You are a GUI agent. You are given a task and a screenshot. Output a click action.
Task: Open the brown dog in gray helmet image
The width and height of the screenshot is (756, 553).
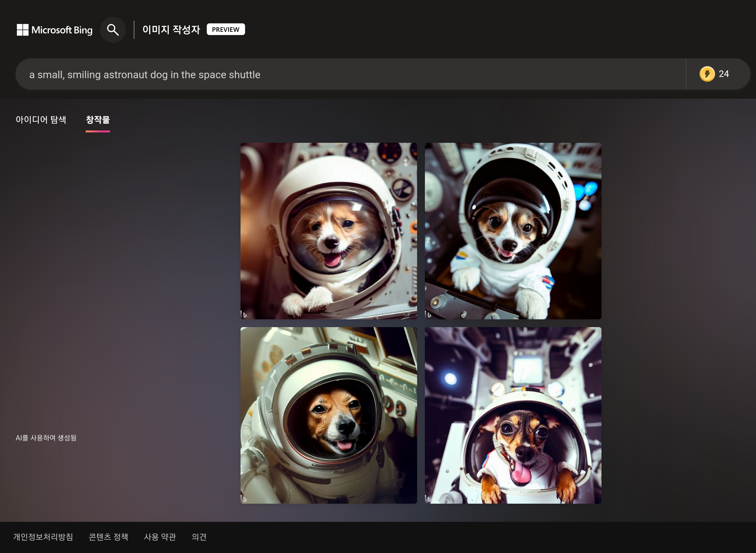(328, 415)
